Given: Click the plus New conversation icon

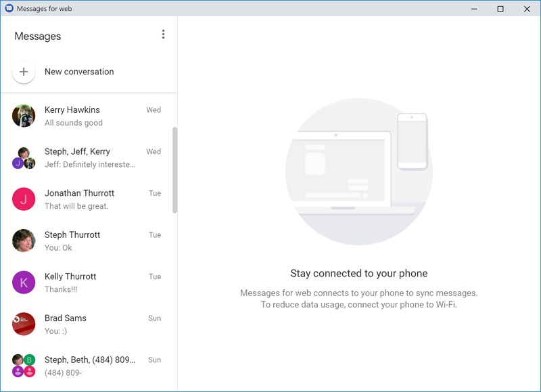Looking at the screenshot, I should click(x=24, y=72).
